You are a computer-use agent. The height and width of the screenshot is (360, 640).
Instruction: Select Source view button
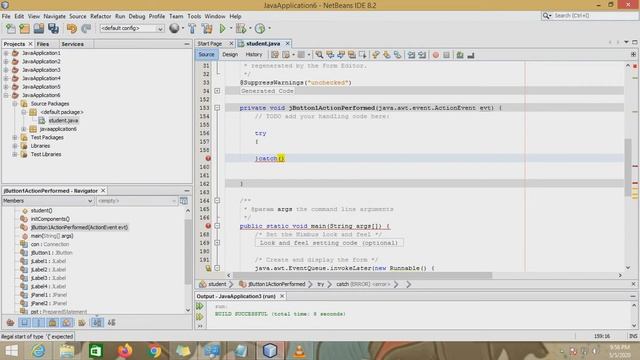click(x=206, y=54)
